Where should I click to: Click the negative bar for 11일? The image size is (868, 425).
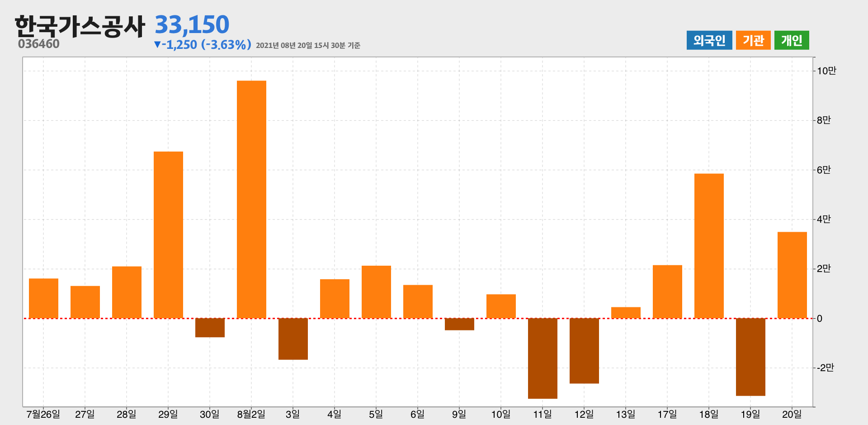(542, 358)
